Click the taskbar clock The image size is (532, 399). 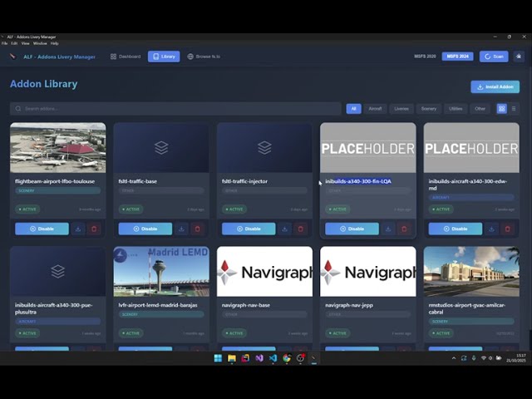click(516, 358)
